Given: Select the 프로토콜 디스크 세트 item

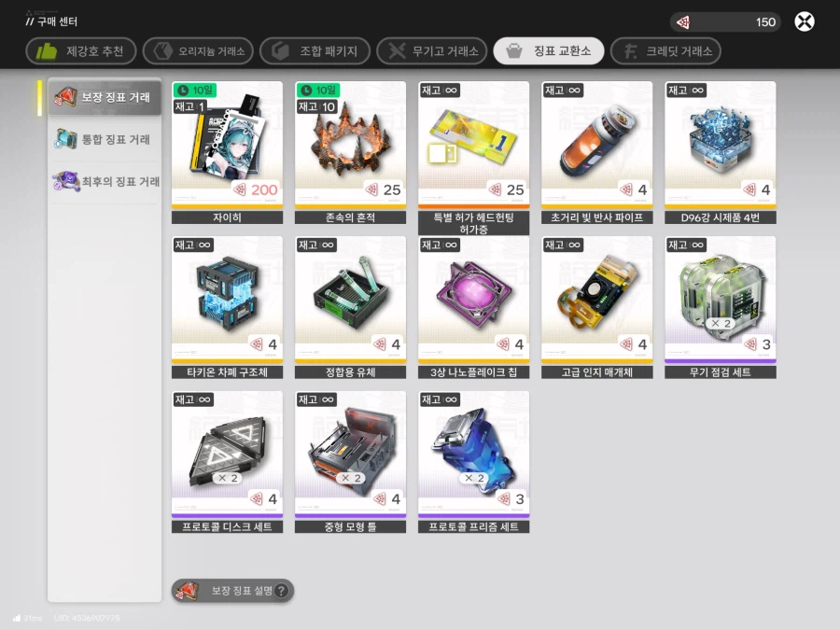Looking at the screenshot, I should pos(227,455).
